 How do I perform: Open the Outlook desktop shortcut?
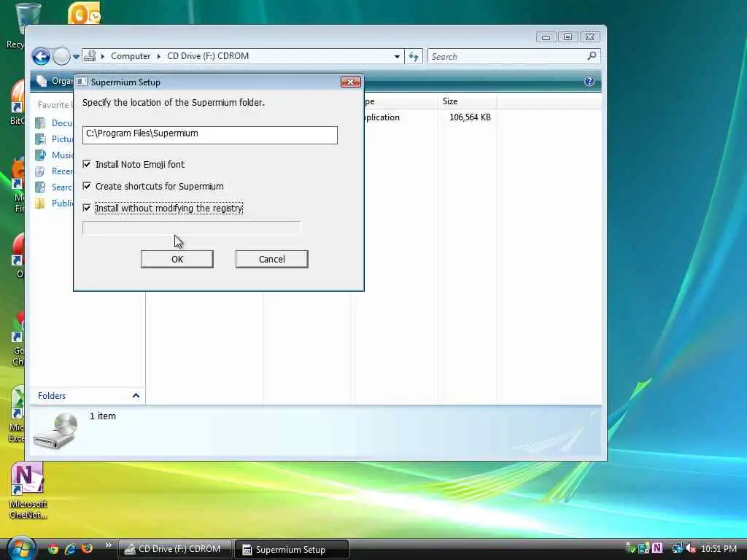84,13
